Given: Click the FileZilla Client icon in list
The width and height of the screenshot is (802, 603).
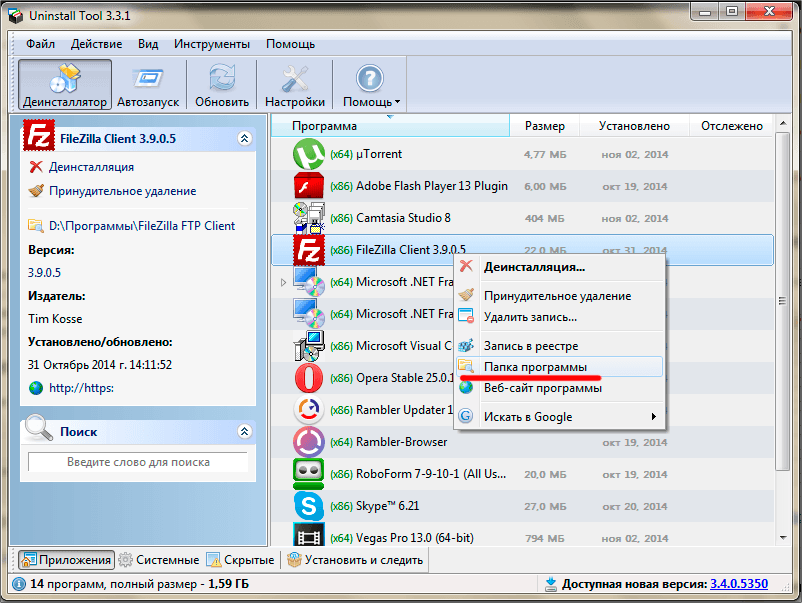Looking at the screenshot, I should click(x=308, y=250).
